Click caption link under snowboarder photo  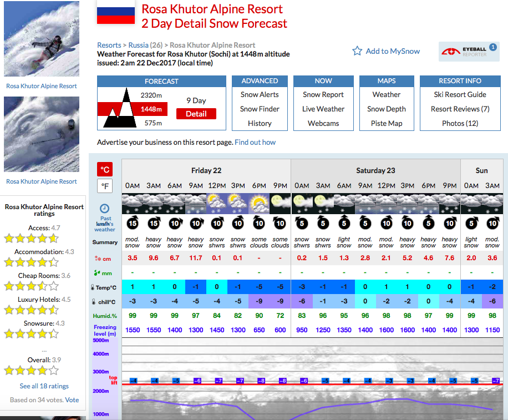pos(42,86)
